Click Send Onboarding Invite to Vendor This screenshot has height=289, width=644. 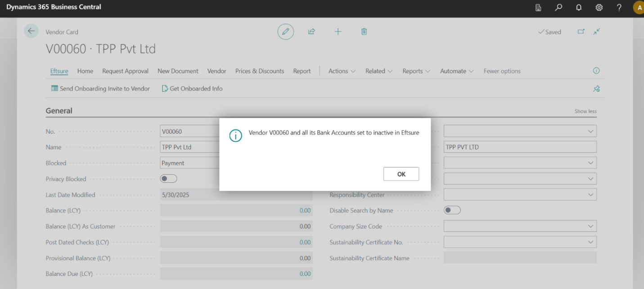pyautogui.click(x=100, y=89)
